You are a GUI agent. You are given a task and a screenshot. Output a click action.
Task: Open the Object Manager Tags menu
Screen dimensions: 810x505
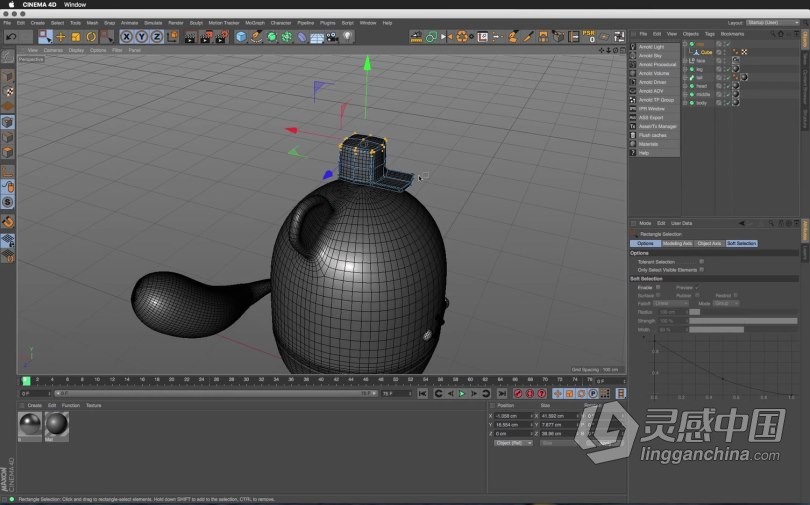pyautogui.click(x=710, y=34)
